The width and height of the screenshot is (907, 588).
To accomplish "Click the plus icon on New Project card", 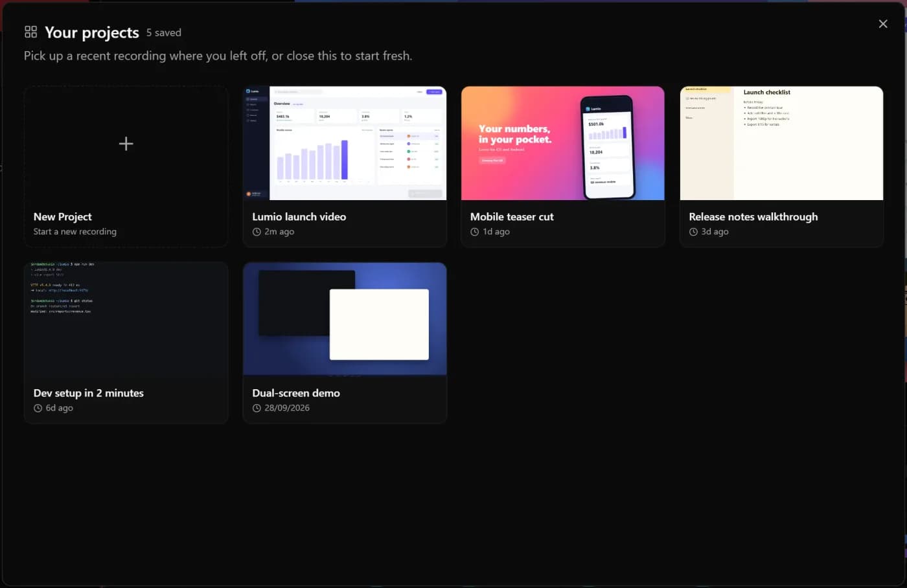I will click(126, 144).
